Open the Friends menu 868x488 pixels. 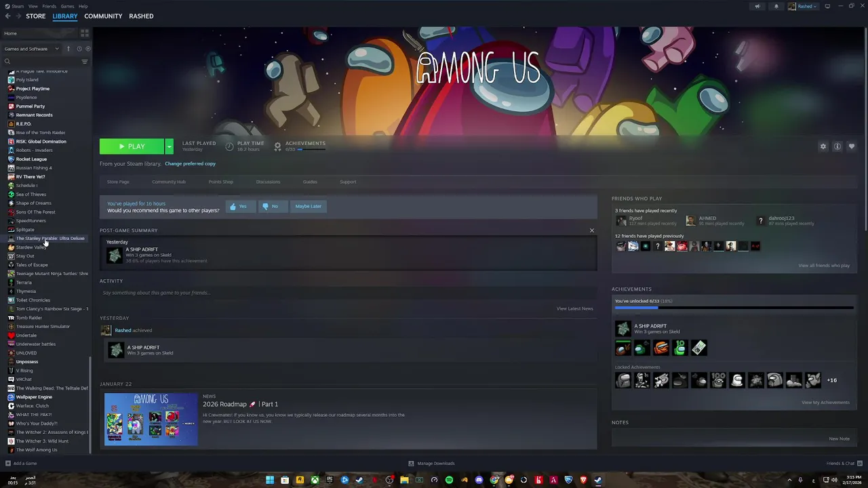pyautogui.click(x=50, y=6)
